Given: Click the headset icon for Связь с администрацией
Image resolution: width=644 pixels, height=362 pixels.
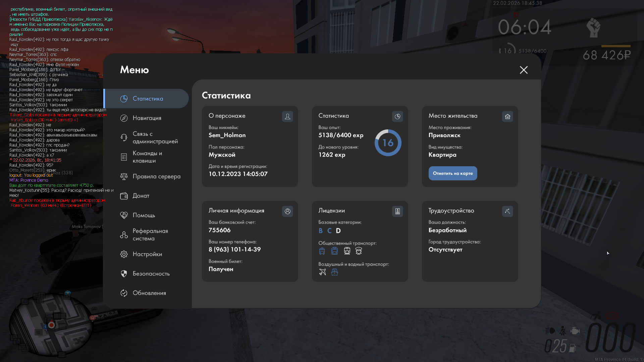Looking at the screenshot, I should click(124, 137).
